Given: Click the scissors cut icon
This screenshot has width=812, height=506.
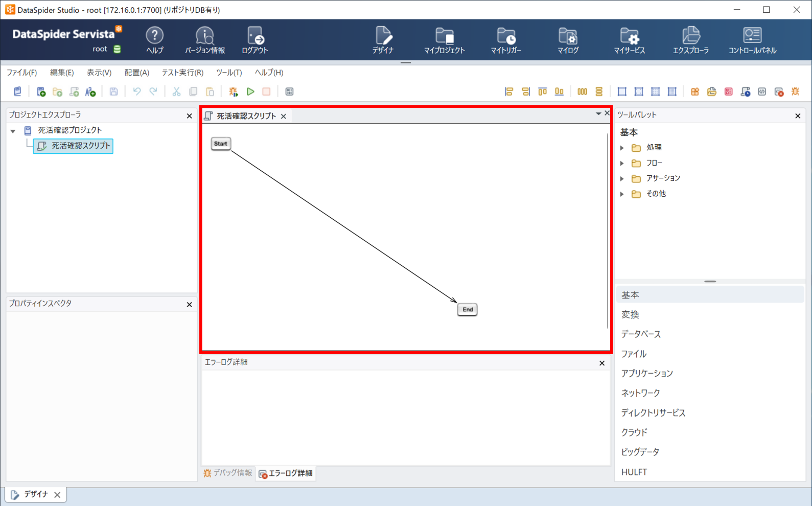Looking at the screenshot, I should click(x=176, y=91).
